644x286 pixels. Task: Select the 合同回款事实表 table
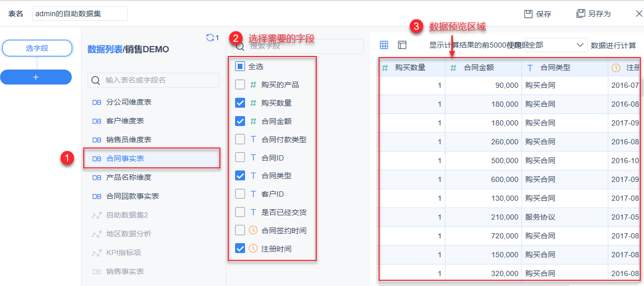[x=132, y=197]
